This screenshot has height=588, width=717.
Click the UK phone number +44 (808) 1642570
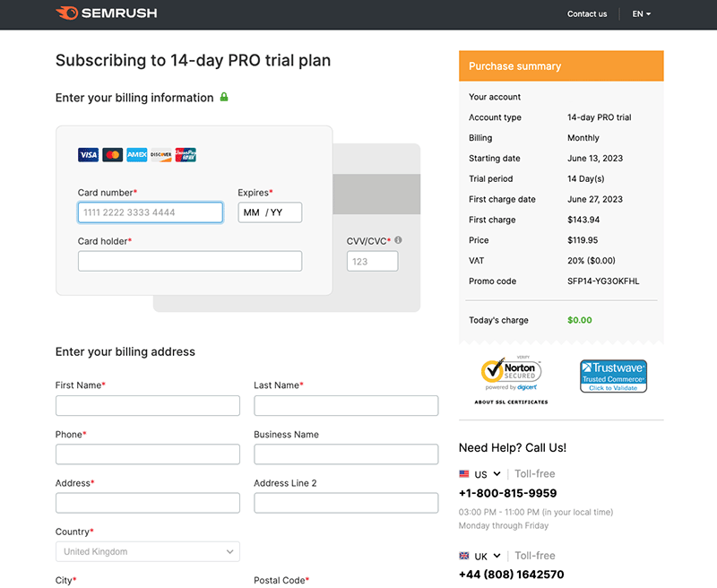click(x=511, y=575)
